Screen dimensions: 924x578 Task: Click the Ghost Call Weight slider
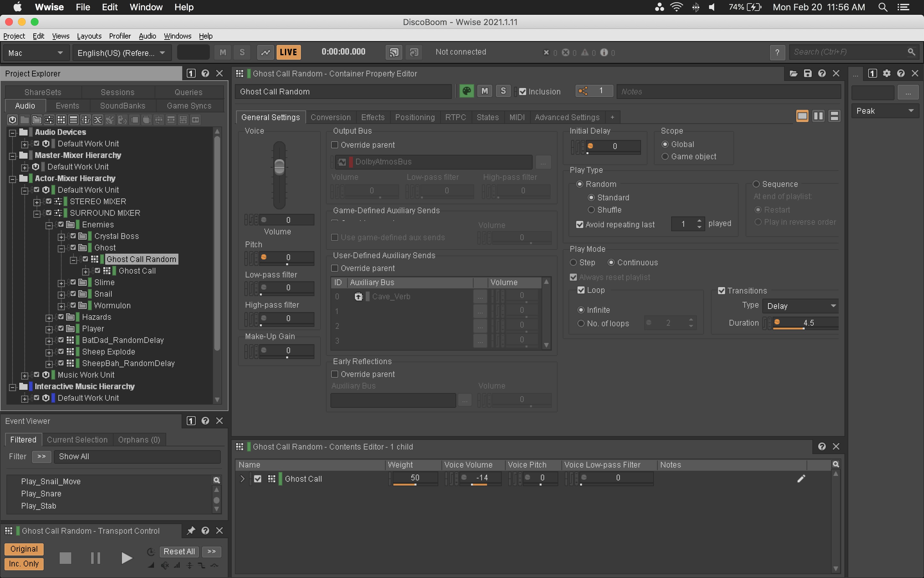(415, 478)
